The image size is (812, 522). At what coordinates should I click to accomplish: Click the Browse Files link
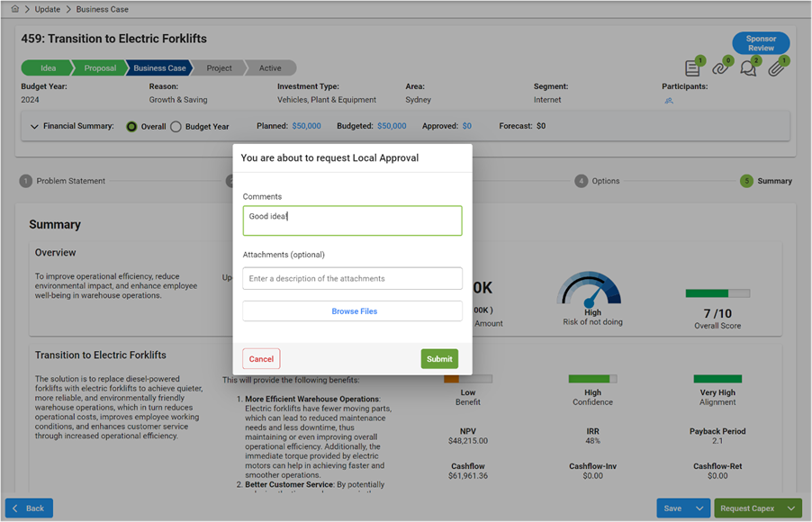352,310
